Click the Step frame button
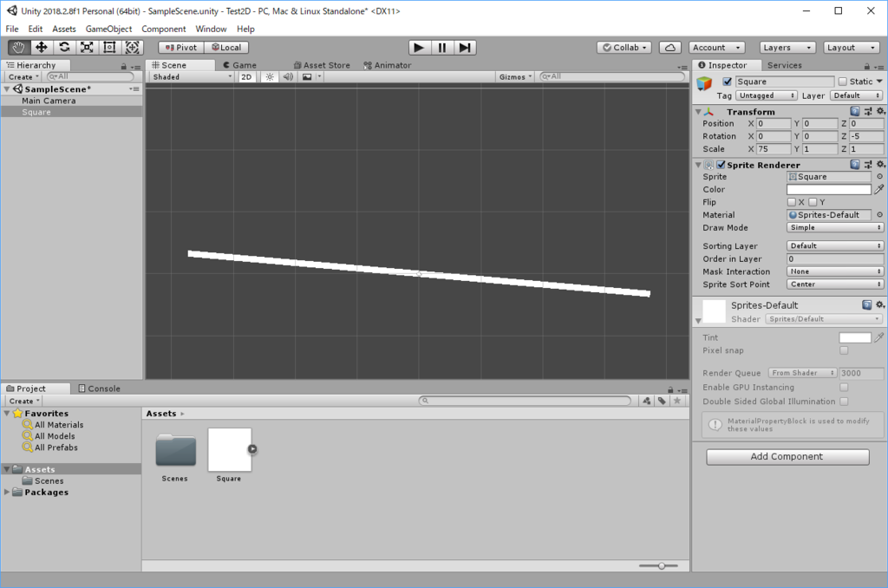Screen dimensions: 888x588 (465, 48)
